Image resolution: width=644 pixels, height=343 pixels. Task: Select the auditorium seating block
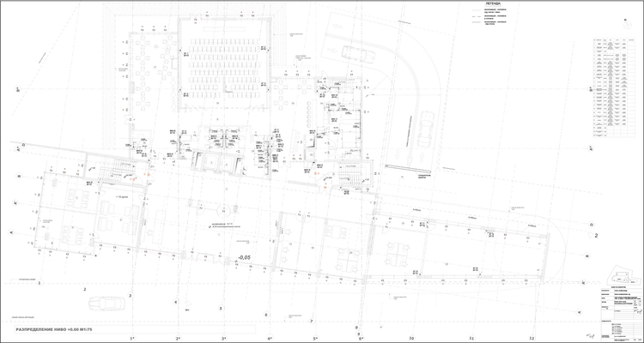(222, 63)
